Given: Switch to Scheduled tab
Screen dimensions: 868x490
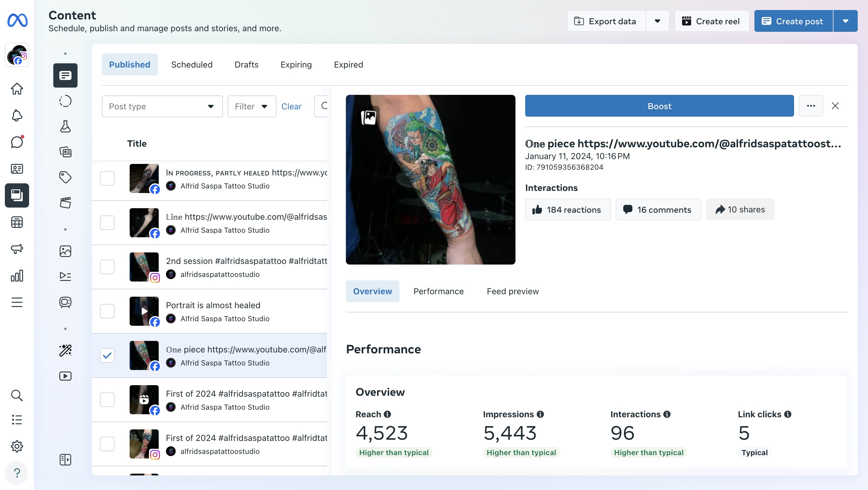Looking at the screenshot, I should coord(192,65).
